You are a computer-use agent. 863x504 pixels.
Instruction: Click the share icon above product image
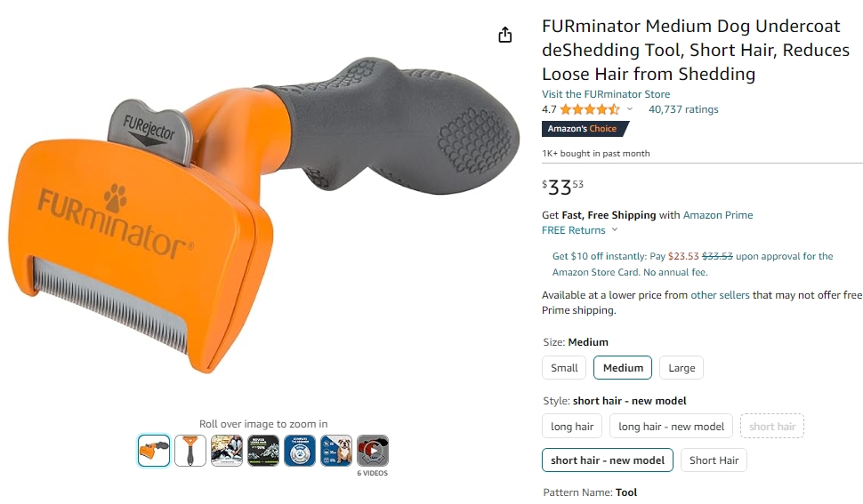pyautogui.click(x=505, y=35)
